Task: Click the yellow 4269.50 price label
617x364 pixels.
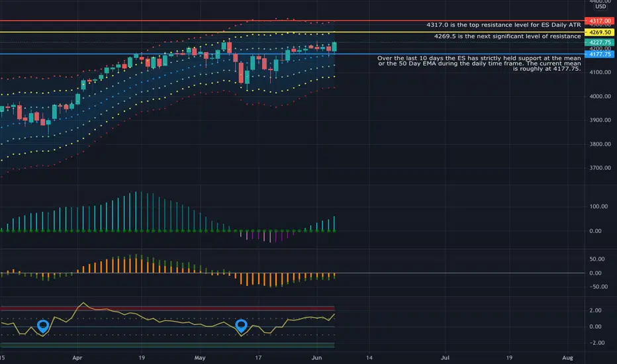Action: coord(599,32)
